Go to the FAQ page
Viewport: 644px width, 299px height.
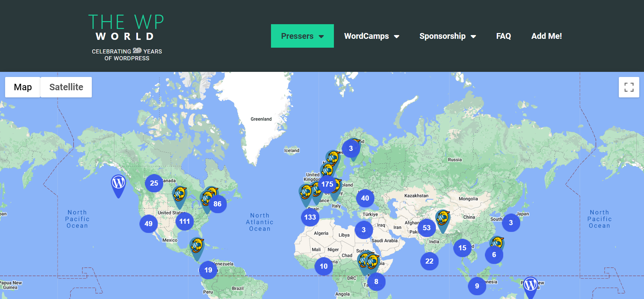pyautogui.click(x=504, y=36)
